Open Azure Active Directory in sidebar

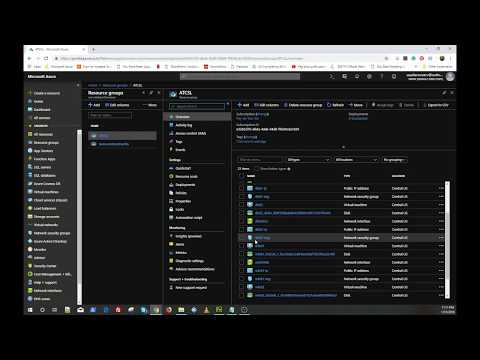click(47, 241)
